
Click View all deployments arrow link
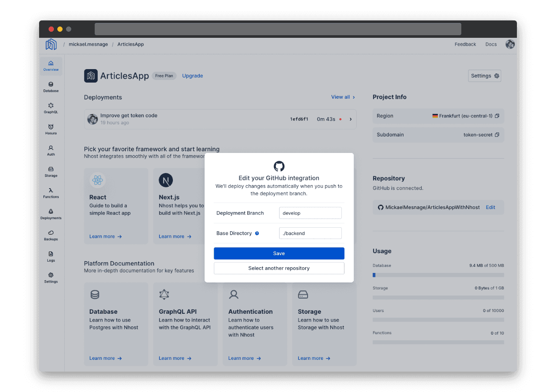343,97
